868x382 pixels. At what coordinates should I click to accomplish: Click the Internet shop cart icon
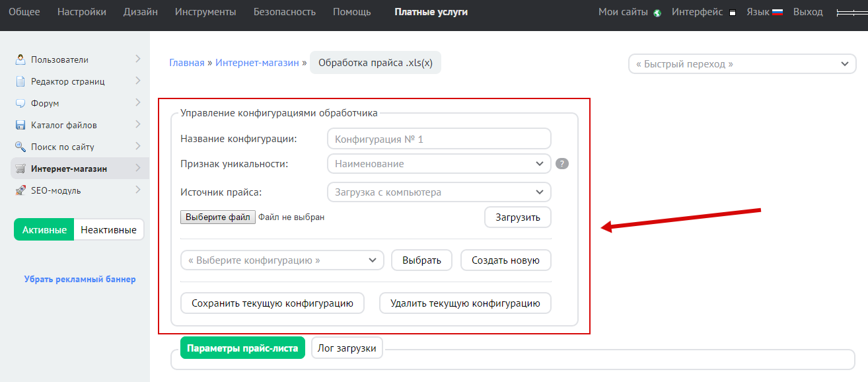point(20,169)
